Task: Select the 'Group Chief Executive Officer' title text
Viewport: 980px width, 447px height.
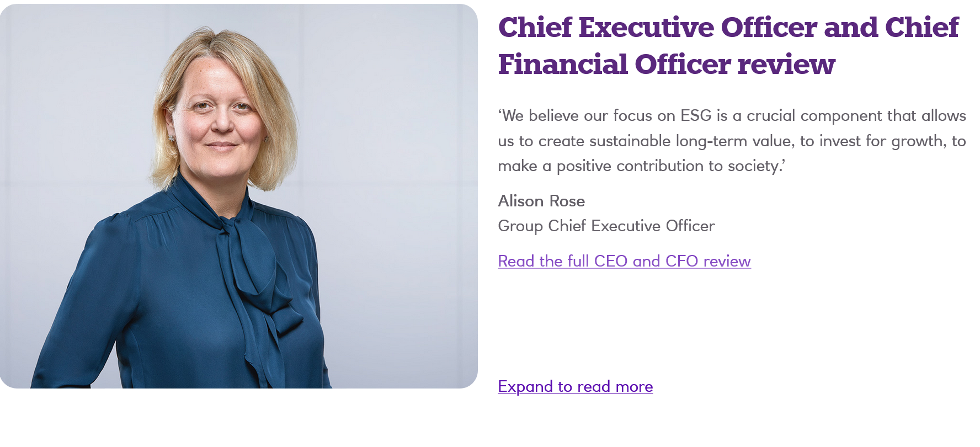Action: (x=606, y=226)
